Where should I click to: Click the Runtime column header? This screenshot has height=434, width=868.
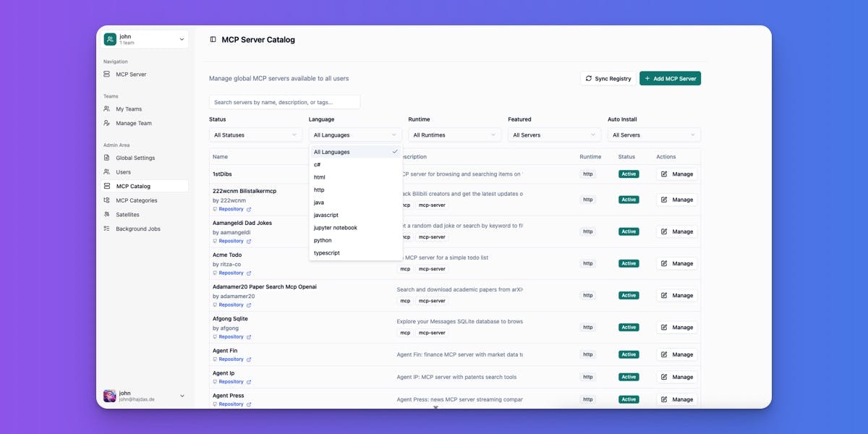[590, 156]
